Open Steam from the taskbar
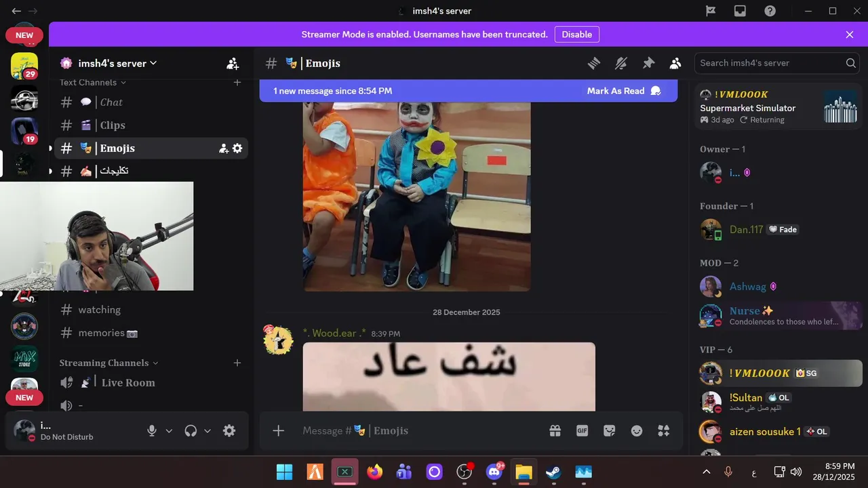868x488 pixels. pos(553,472)
